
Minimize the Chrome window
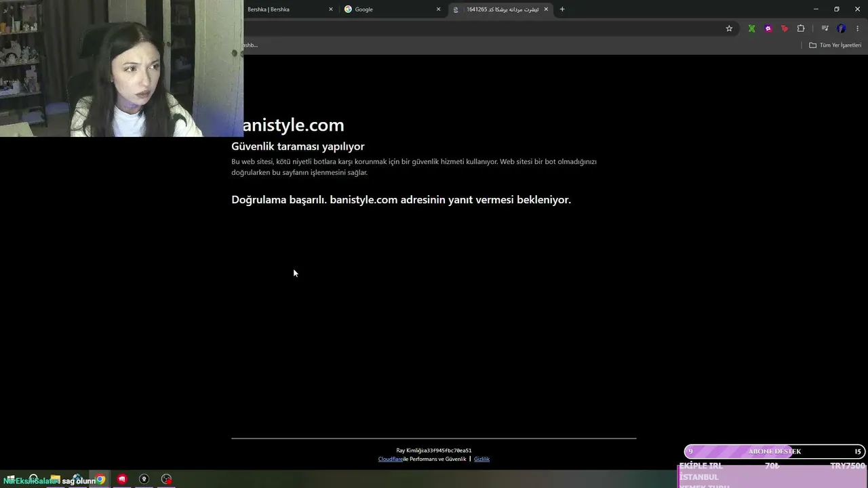[x=816, y=9]
